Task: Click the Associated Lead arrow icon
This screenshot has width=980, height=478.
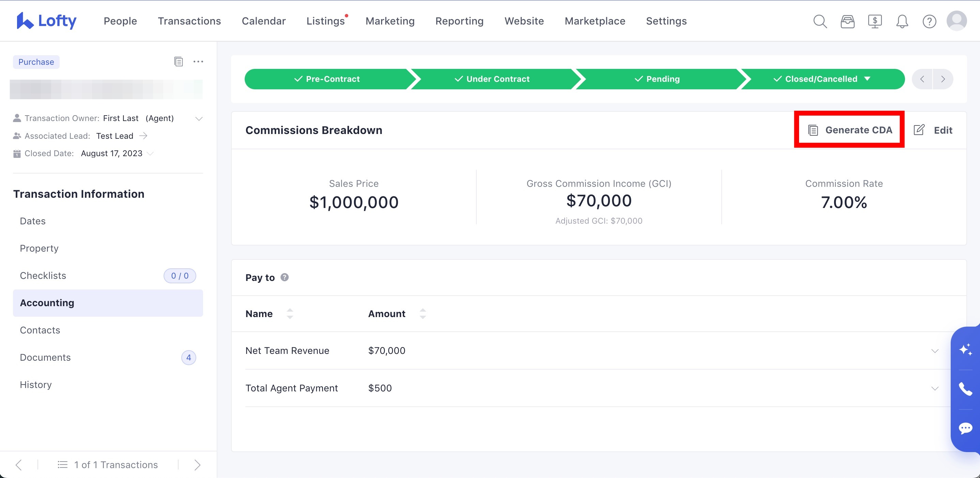Action: pos(143,136)
